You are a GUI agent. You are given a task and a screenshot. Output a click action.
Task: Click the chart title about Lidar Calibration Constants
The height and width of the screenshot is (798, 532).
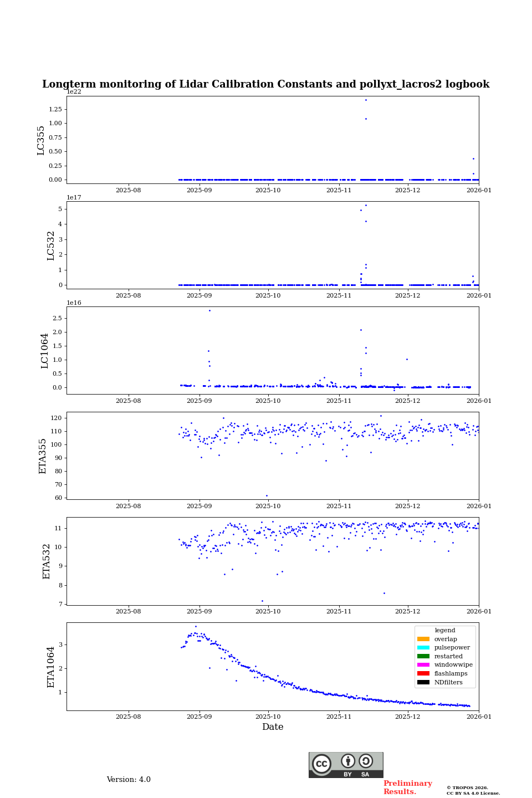tap(266, 84)
